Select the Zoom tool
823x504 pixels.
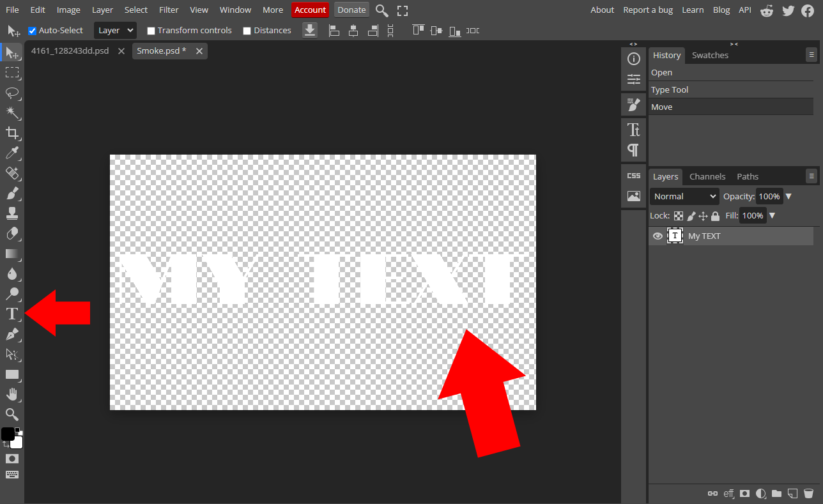point(12,414)
